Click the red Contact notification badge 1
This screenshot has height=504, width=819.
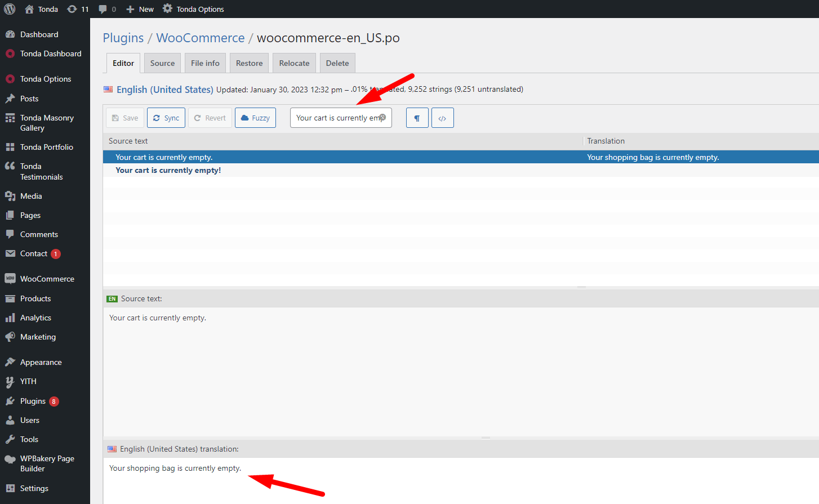tap(56, 254)
